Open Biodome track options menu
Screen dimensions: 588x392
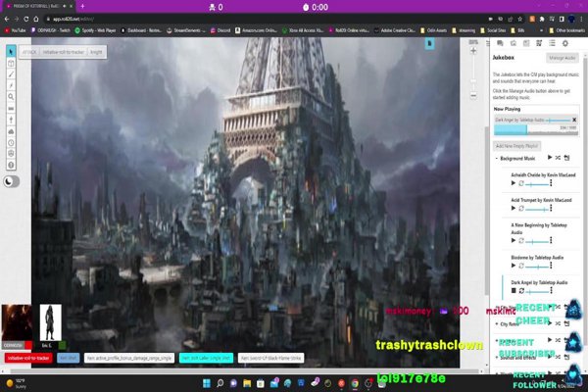click(x=551, y=266)
